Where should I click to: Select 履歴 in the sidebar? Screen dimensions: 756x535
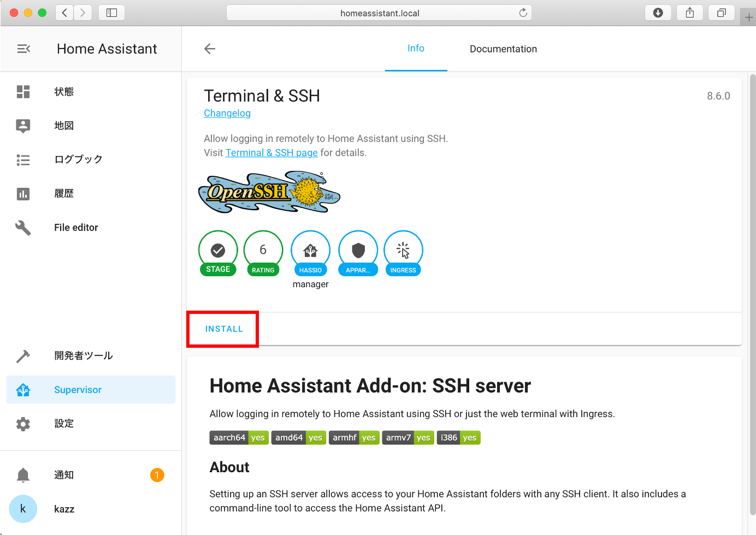91,193
